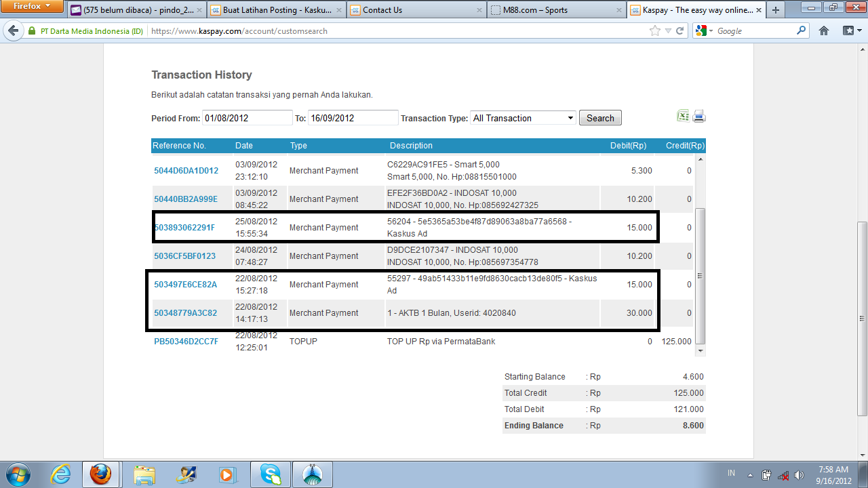This screenshot has height=488, width=868.
Task: Open the Windows Start menu
Action: click(x=18, y=474)
